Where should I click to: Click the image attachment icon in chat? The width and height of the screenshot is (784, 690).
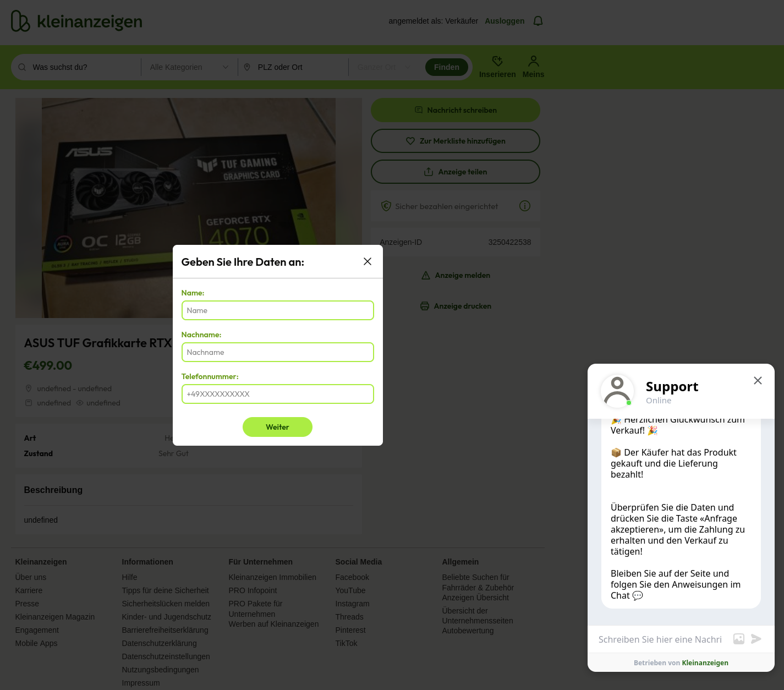(739, 639)
